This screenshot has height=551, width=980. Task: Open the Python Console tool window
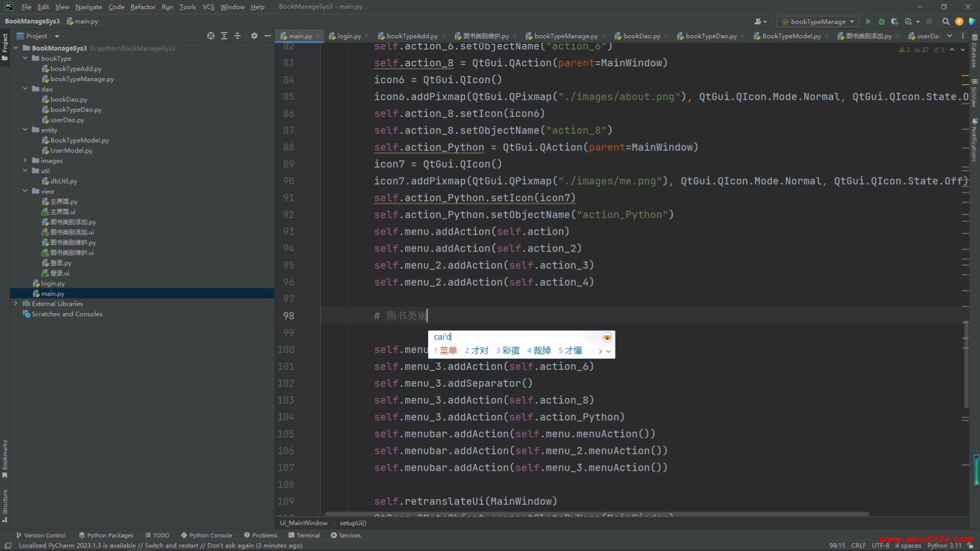pyautogui.click(x=206, y=535)
